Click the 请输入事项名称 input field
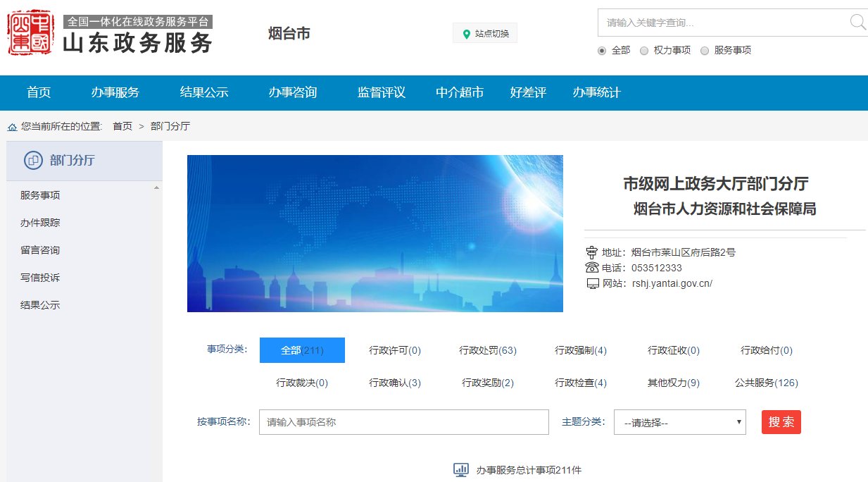Image resolution: width=868 pixels, height=482 pixels. click(x=403, y=422)
